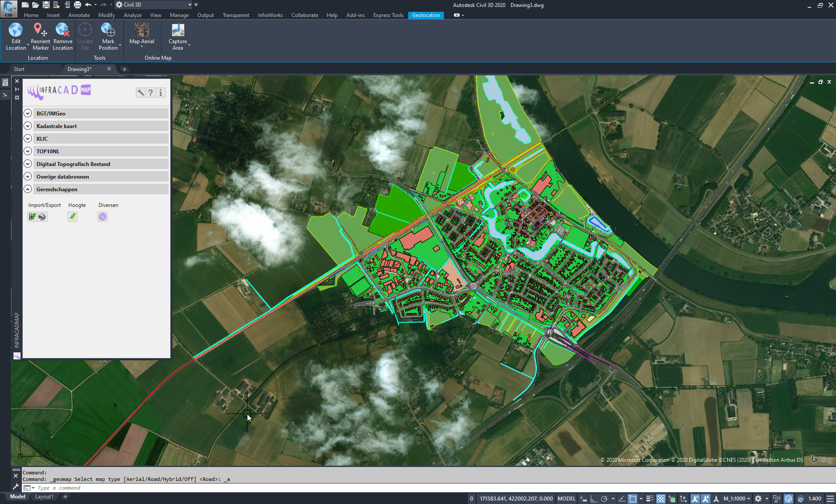Screen dimensions: 836x504
Task: Click the Google Earth export icon
Action: (x=42, y=217)
